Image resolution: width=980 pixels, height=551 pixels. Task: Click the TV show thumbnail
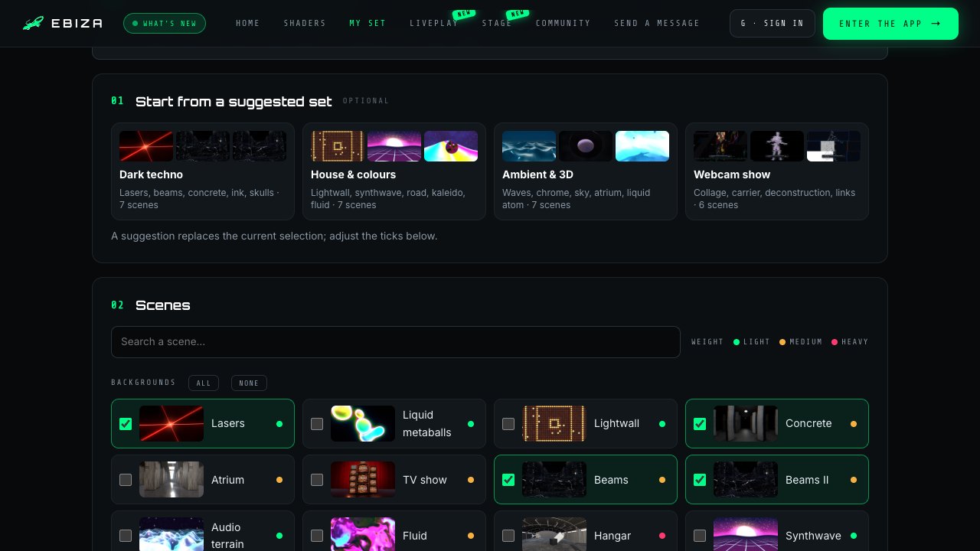pyautogui.click(x=363, y=480)
